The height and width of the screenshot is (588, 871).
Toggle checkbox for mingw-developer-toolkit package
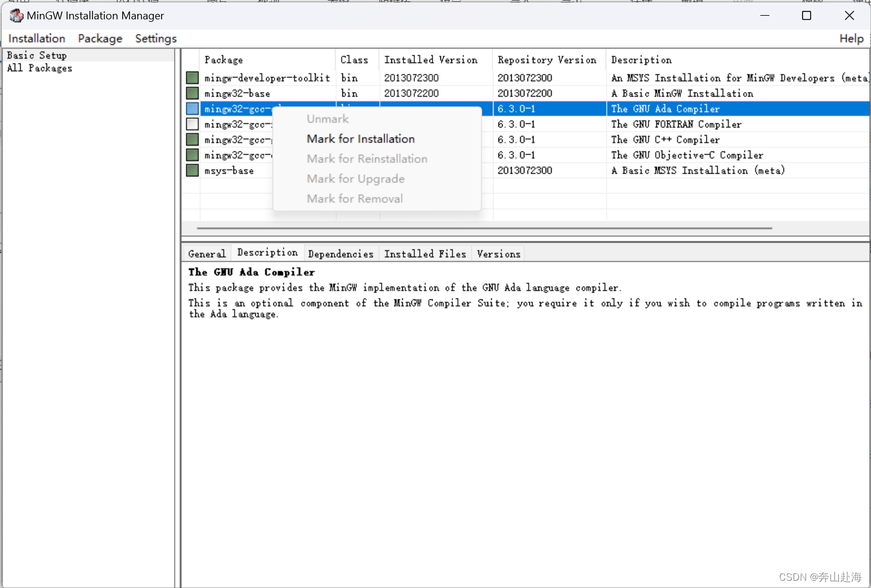[192, 77]
